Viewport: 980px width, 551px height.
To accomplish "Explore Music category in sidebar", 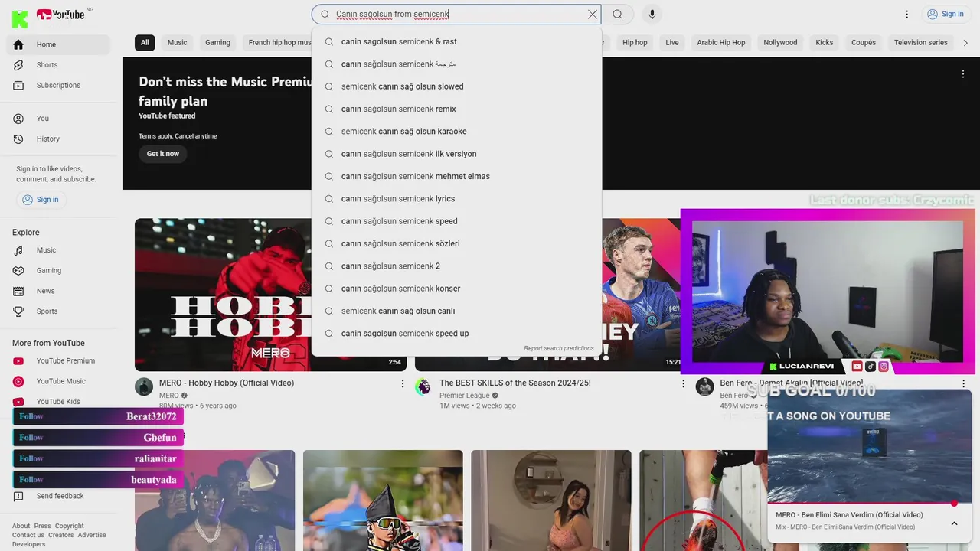I will click(x=58, y=250).
